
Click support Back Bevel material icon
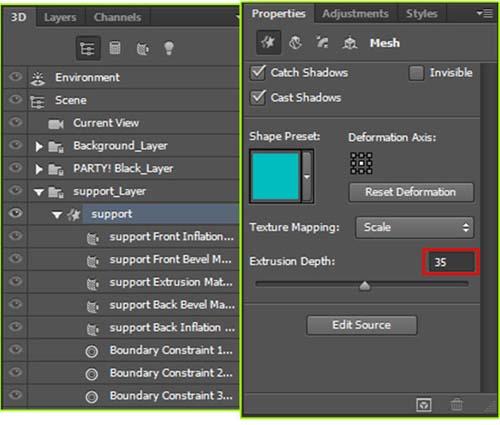[93, 307]
